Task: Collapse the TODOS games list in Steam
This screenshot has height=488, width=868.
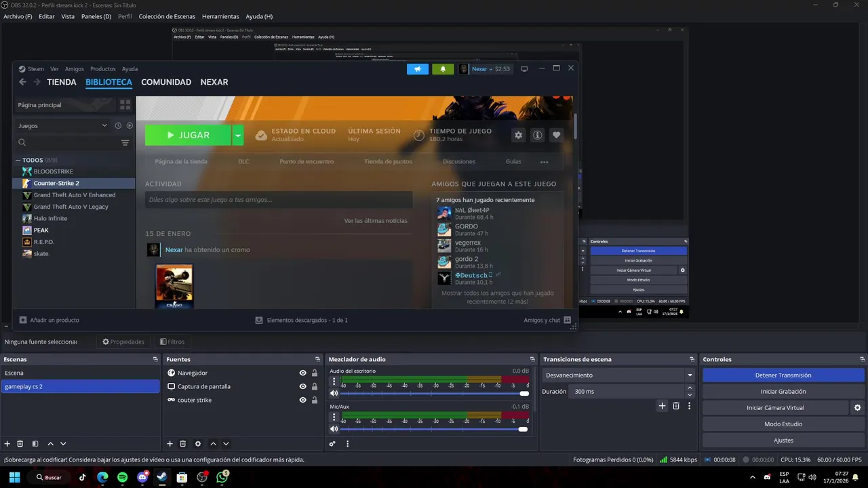Action: pos(18,161)
